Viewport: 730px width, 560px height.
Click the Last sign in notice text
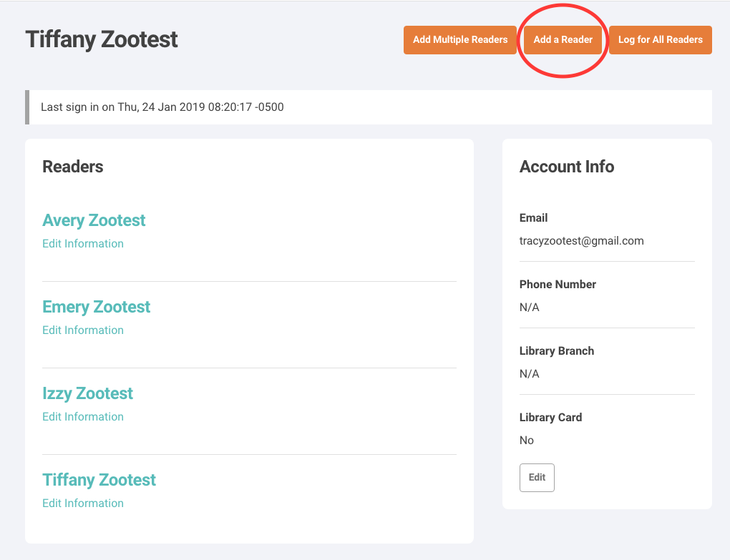[162, 107]
